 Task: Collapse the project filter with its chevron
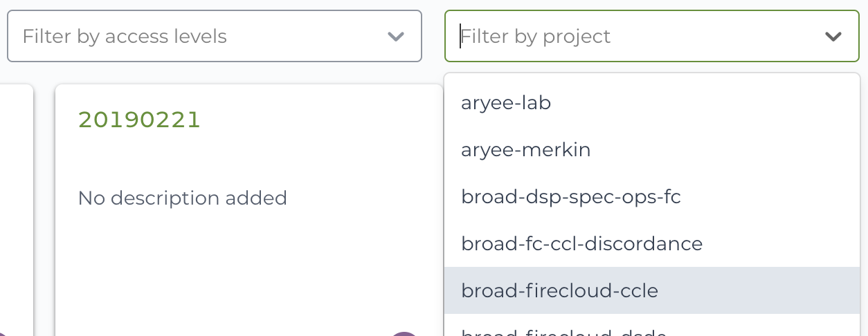[x=833, y=36]
